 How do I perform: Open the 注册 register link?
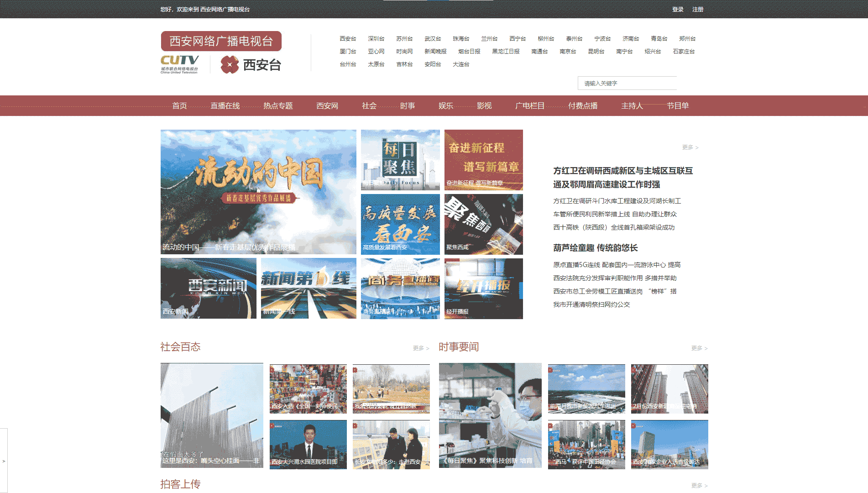click(698, 10)
